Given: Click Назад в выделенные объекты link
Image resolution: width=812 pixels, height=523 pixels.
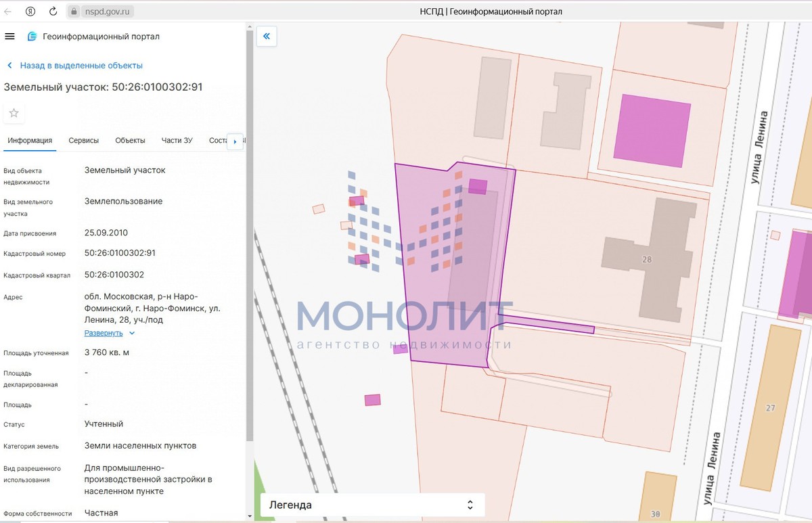Looking at the screenshot, I should (81, 66).
